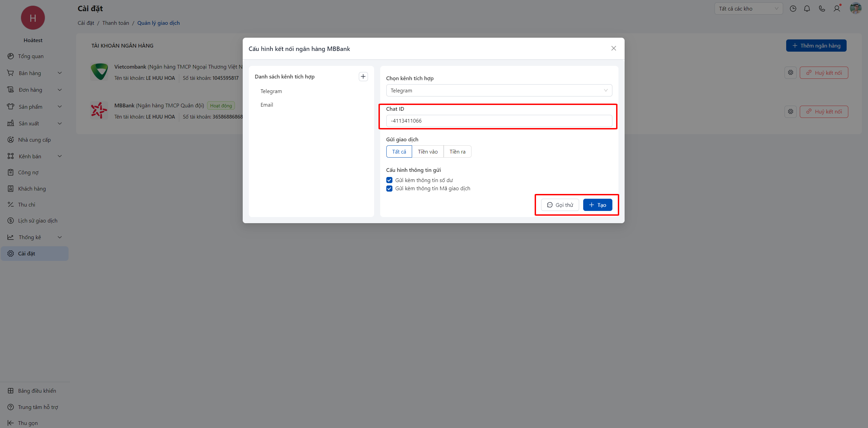Open the Chọn kênh tích hợp dropdown
This screenshot has height=428, width=868.
(x=499, y=90)
